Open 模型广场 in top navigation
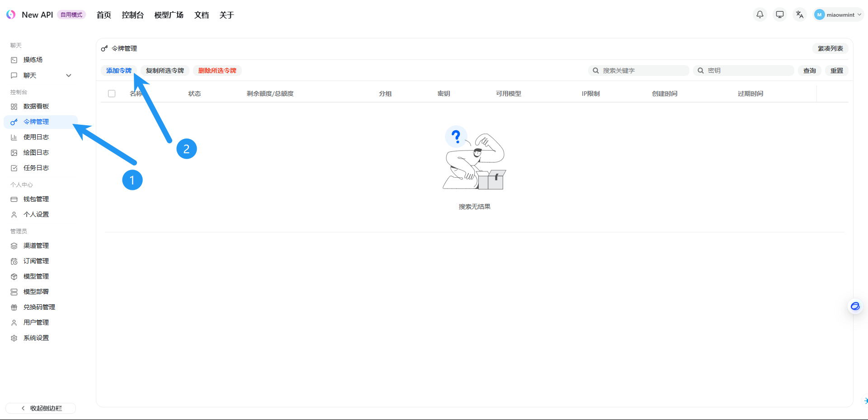 (169, 15)
